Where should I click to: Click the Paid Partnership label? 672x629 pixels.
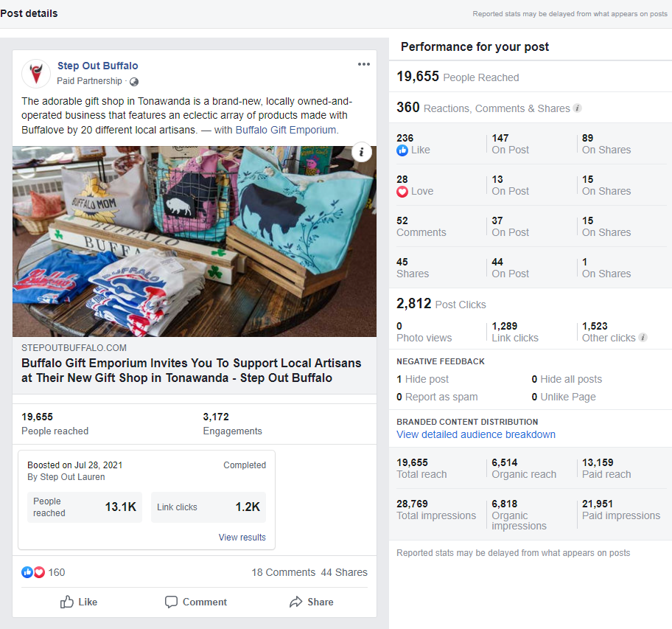coord(89,81)
